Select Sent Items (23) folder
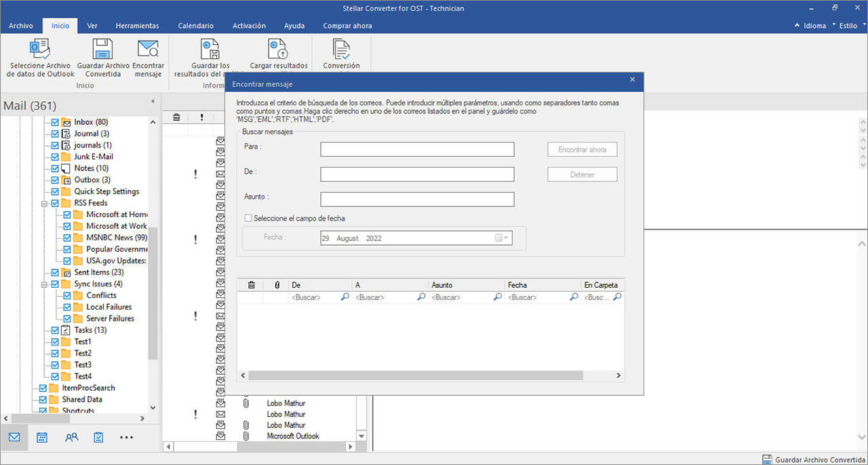Viewport: 868px width, 465px height. pos(99,272)
